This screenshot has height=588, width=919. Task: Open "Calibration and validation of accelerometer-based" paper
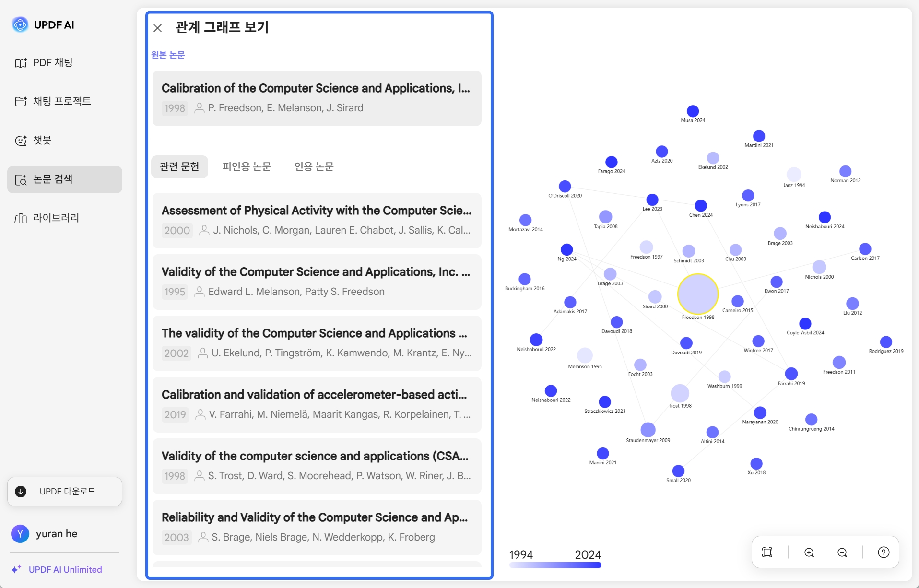tap(317, 405)
